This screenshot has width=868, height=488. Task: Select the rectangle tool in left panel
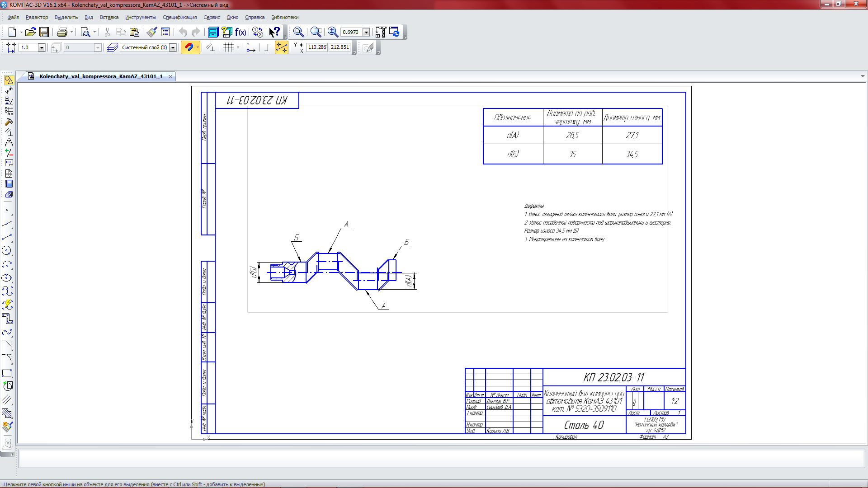[7, 373]
